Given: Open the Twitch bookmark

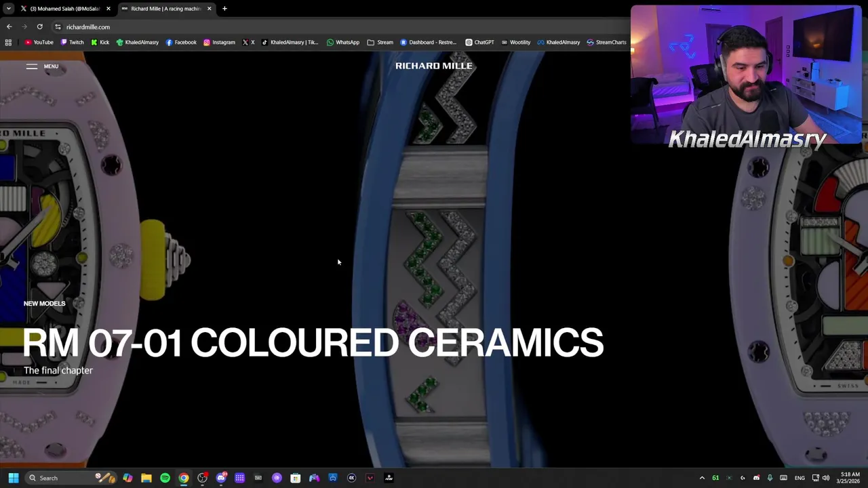Looking at the screenshot, I should click(x=72, y=42).
